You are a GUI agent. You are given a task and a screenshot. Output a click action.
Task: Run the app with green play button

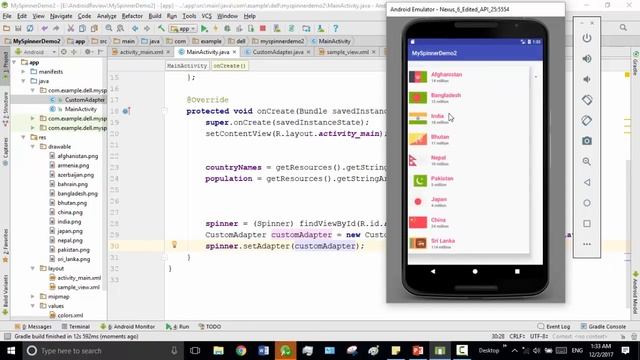tap(204, 29)
